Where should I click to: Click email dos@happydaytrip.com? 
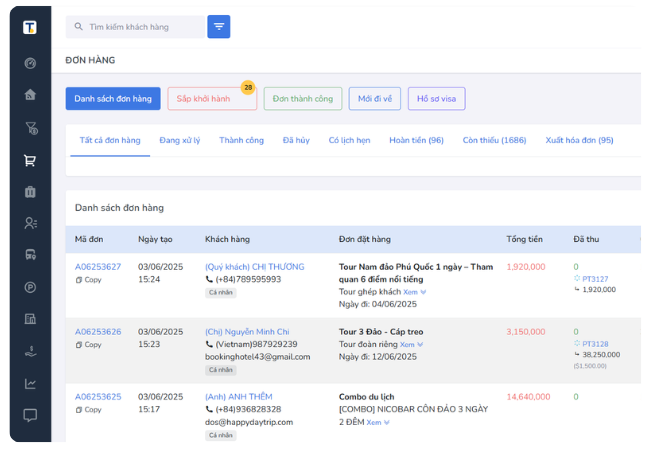coord(249,422)
